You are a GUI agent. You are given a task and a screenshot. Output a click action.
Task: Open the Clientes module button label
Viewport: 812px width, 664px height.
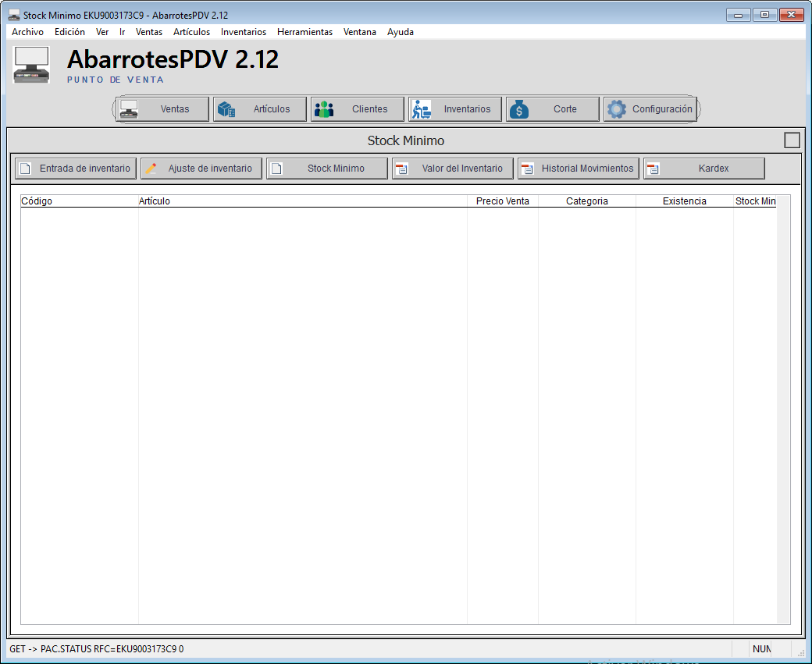coord(370,109)
